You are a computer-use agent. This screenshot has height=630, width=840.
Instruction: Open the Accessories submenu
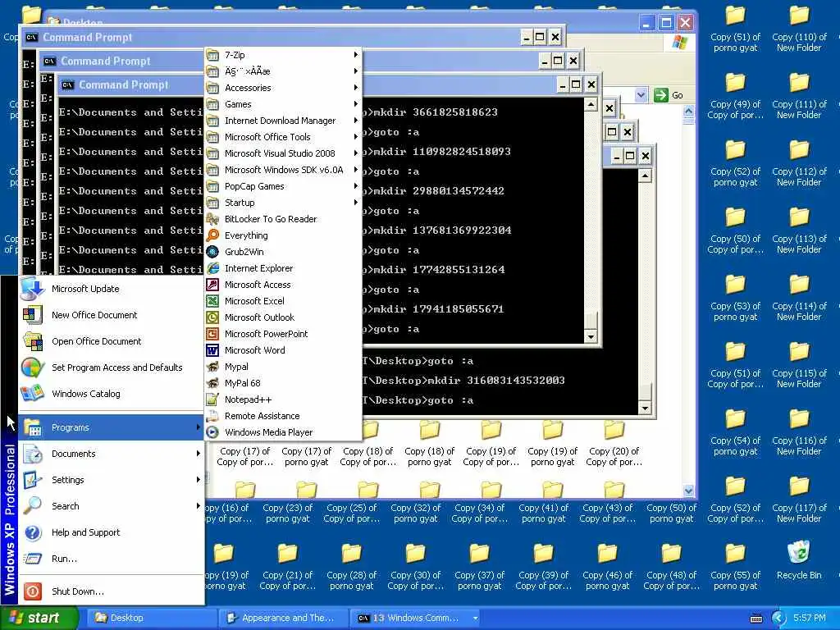point(283,87)
